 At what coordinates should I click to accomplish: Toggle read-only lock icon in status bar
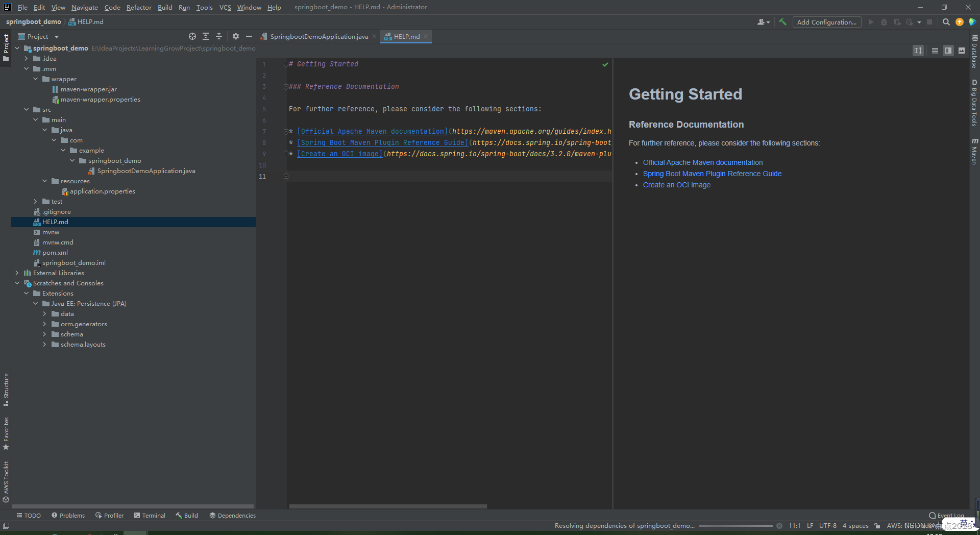(x=877, y=526)
